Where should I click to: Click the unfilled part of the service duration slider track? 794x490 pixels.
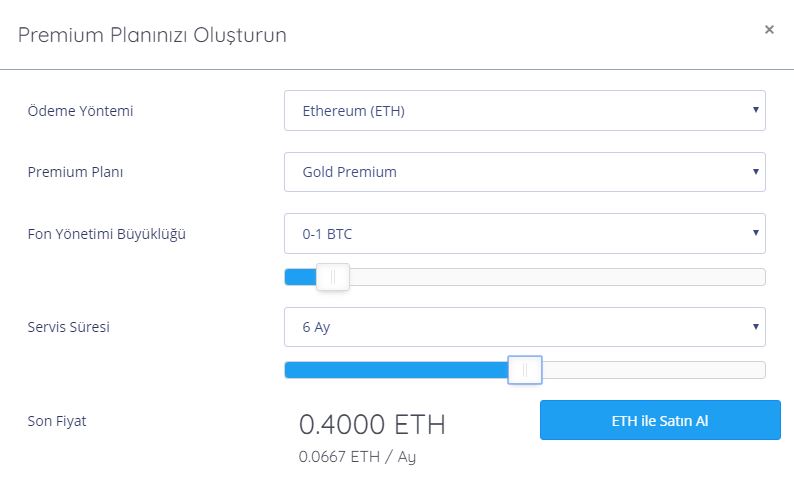tap(652, 370)
